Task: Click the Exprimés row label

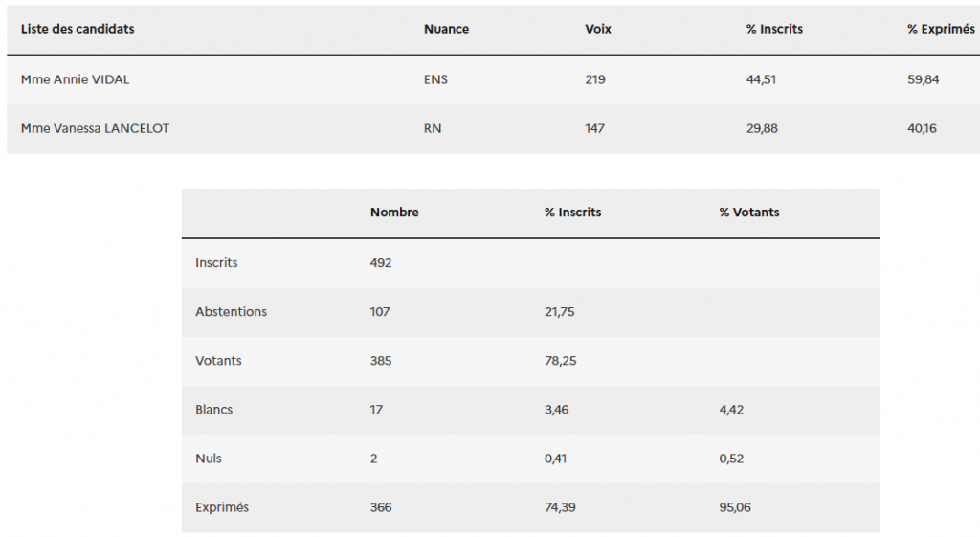Action: click(x=222, y=507)
